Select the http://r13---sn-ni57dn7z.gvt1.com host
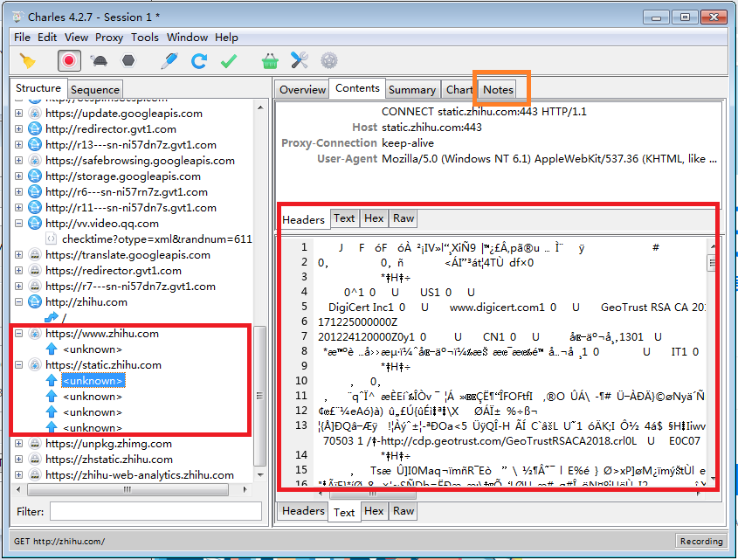 coord(131,145)
